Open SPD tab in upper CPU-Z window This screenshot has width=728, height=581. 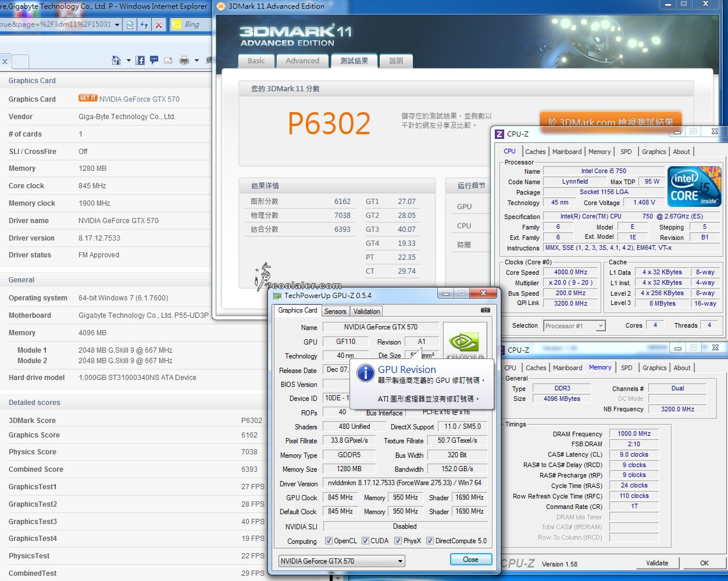point(626,152)
